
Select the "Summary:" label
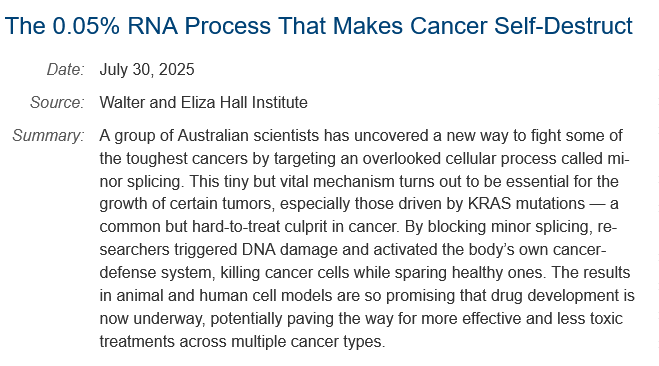click(x=48, y=136)
